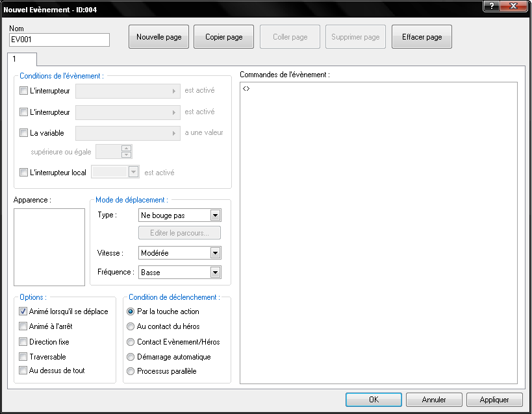Confirm the event with OK
This screenshot has width=532, height=414.
(x=374, y=400)
